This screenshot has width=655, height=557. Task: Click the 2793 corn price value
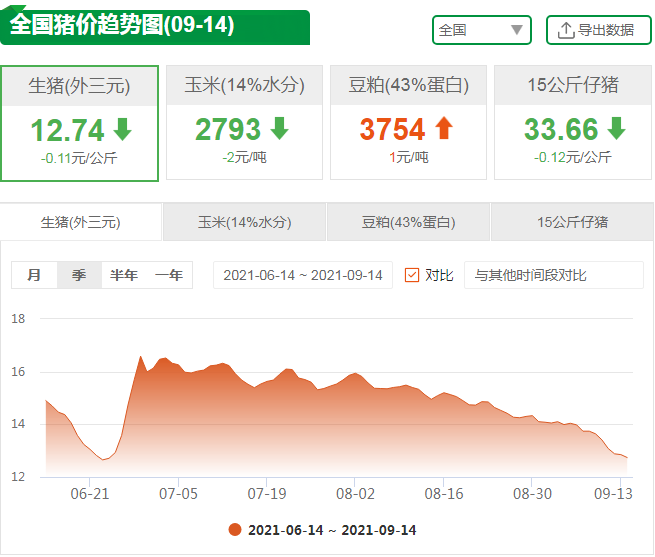pos(228,129)
